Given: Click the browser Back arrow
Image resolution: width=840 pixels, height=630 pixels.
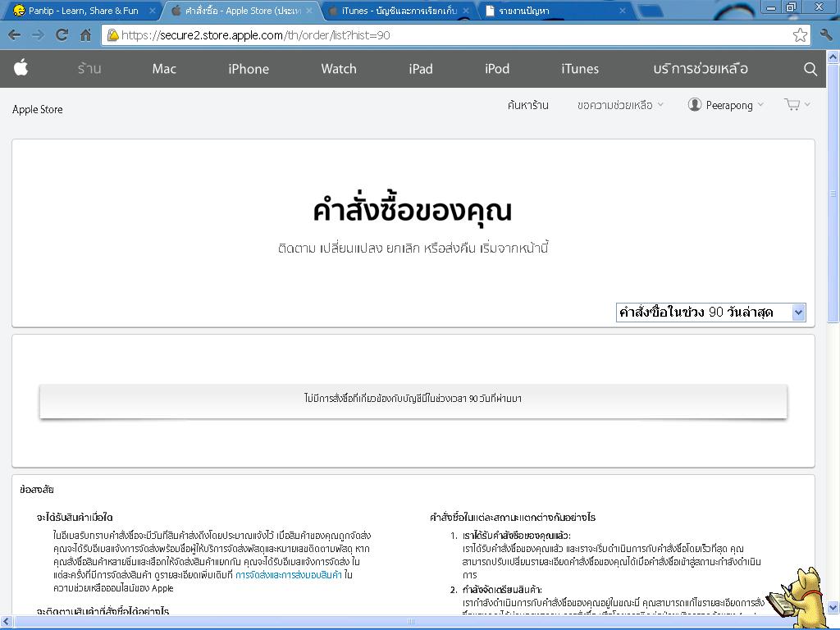Looking at the screenshot, I should point(15,35).
